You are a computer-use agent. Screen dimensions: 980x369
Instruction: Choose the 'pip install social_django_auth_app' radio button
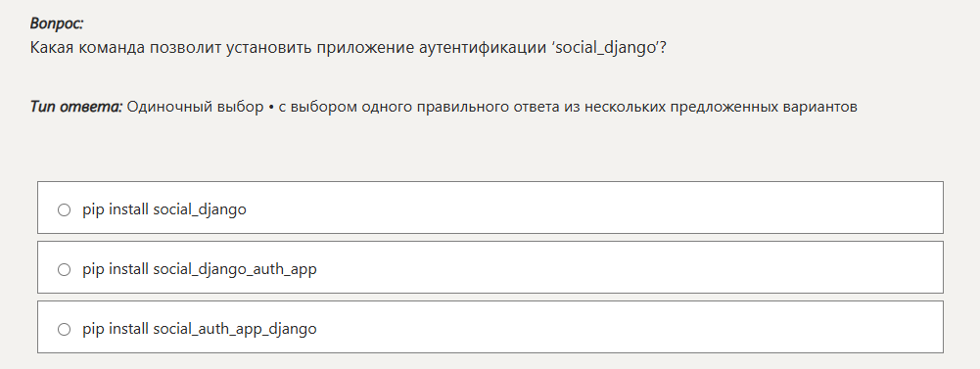coord(64,270)
